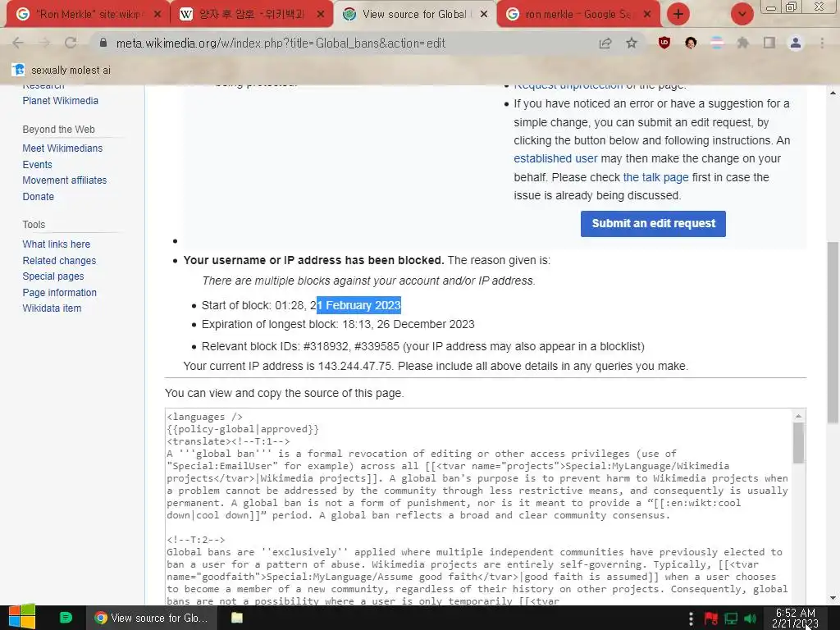
Task: Open the Windows Start button
Action: 22,617
